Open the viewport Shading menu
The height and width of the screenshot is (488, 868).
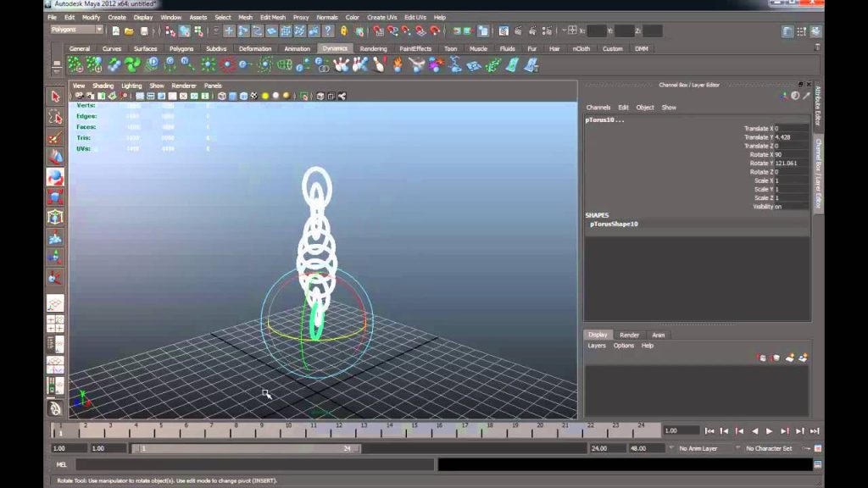point(103,86)
